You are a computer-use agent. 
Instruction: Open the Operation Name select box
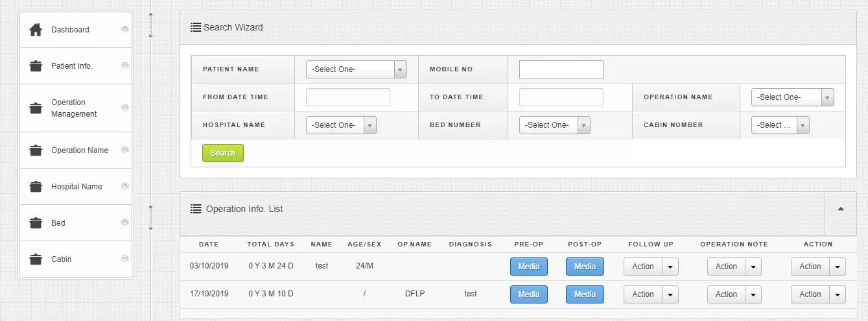click(793, 97)
